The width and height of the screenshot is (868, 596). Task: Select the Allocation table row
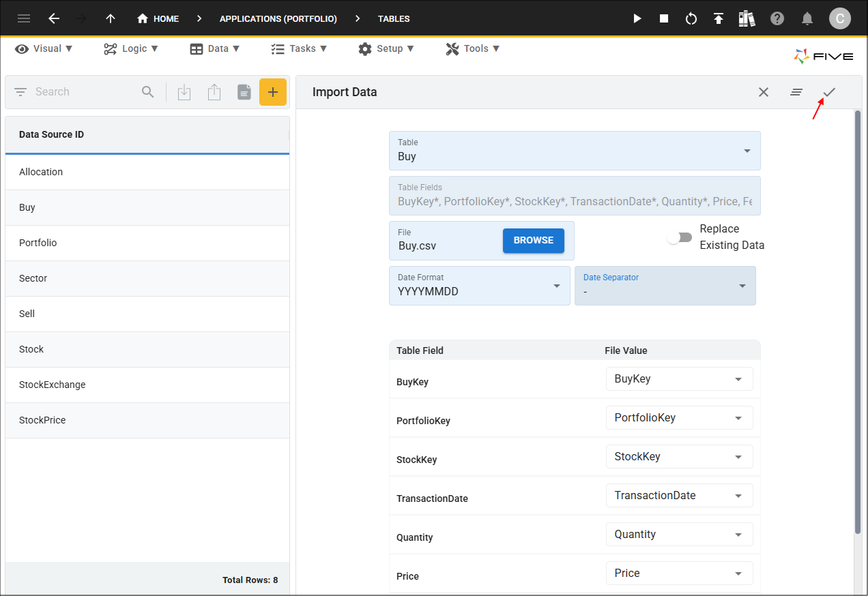147,172
